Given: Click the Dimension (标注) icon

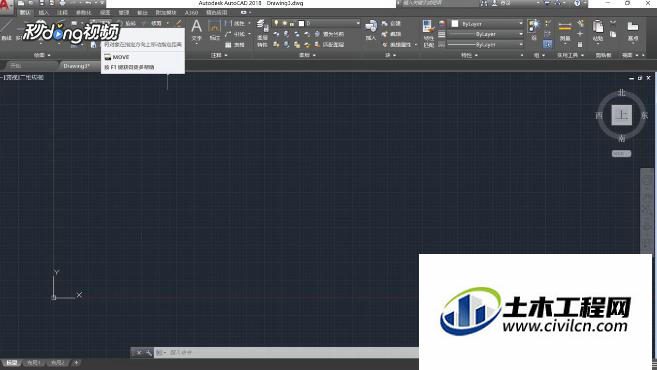Looking at the screenshot, I should point(215,31).
